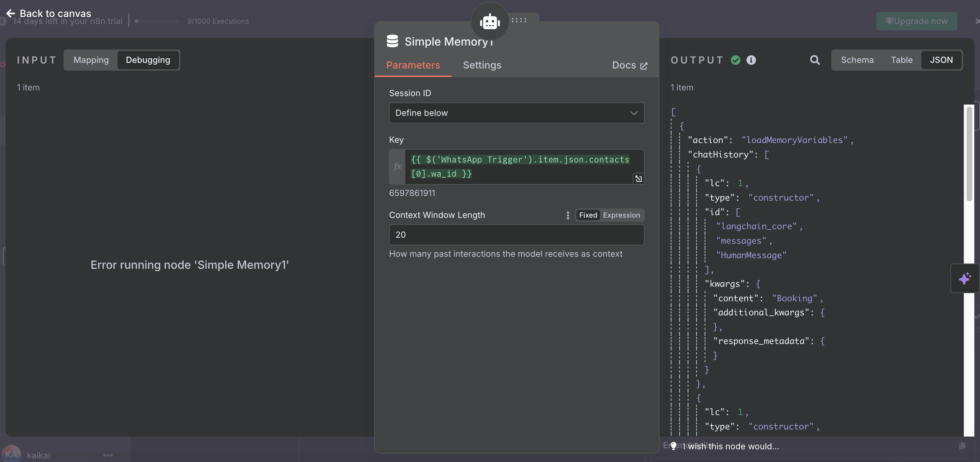Click the "HumanMessage" string in output
Image resolution: width=980 pixels, height=462 pixels.
click(751, 255)
